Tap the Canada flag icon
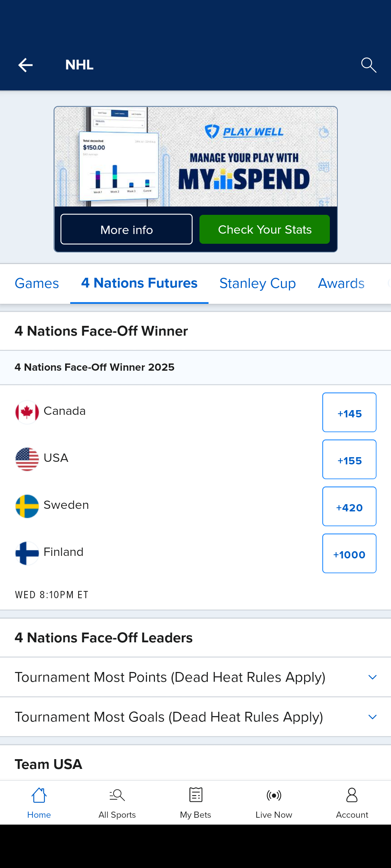The height and width of the screenshot is (868, 391). tap(27, 412)
